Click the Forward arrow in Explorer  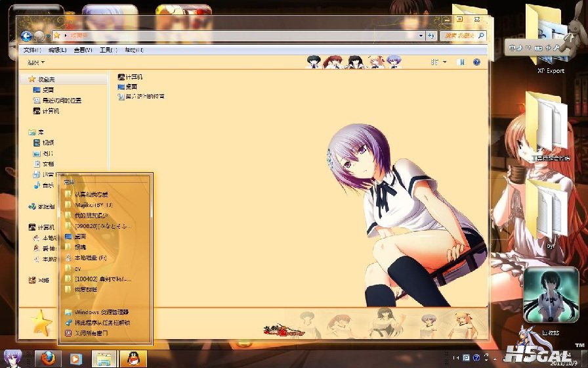pos(39,36)
